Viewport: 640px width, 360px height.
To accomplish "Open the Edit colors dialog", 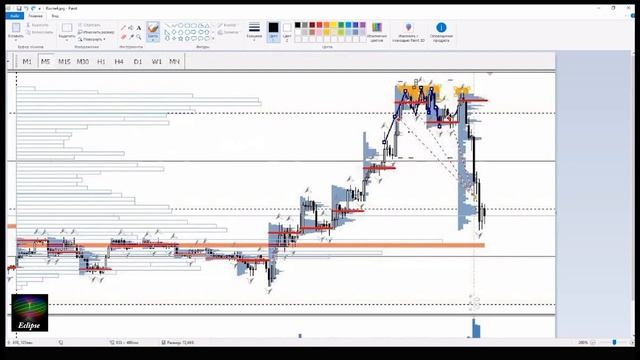I will coord(377,32).
